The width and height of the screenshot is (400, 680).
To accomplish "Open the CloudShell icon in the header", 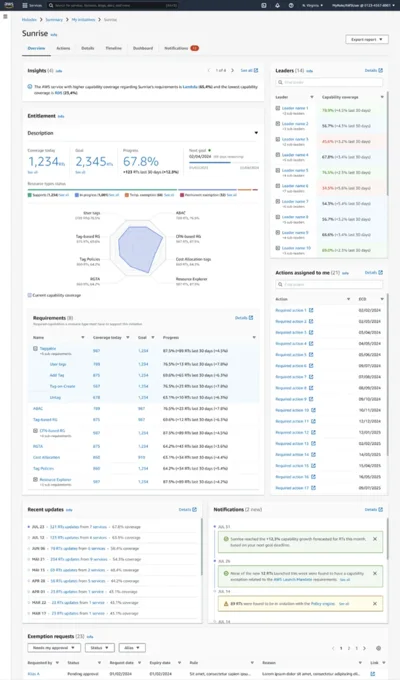I will [264, 5].
